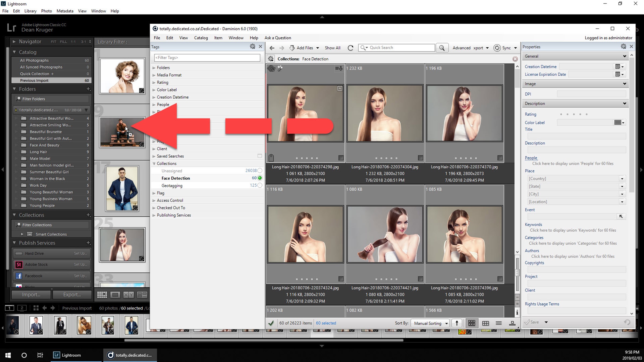Click the magnifier search button
This screenshot has width=644, height=362.
pos(442,48)
